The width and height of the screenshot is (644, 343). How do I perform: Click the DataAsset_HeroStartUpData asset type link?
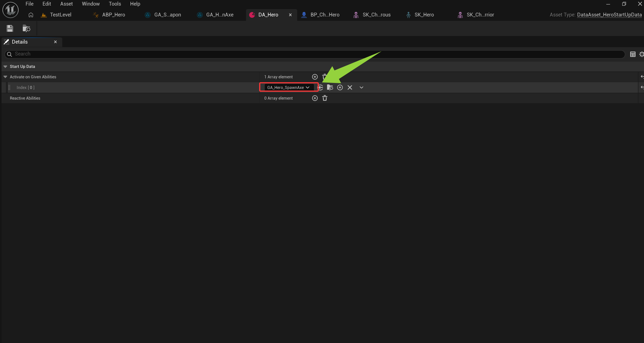pos(609,15)
